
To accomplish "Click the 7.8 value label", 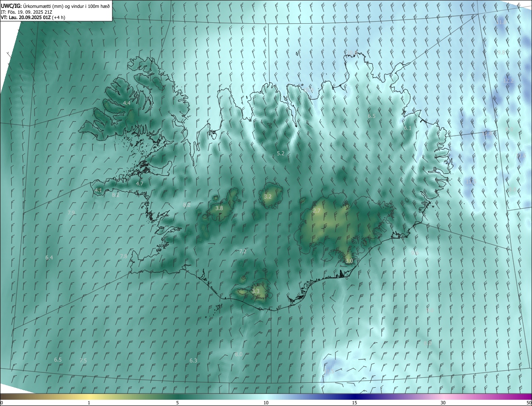I will click(x=123, y=256).
